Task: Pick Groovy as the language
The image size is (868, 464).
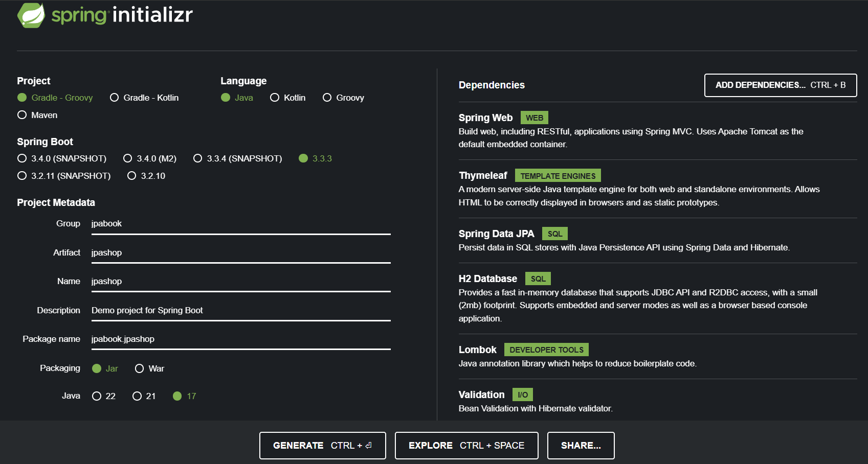Action: tap(343, 98)
